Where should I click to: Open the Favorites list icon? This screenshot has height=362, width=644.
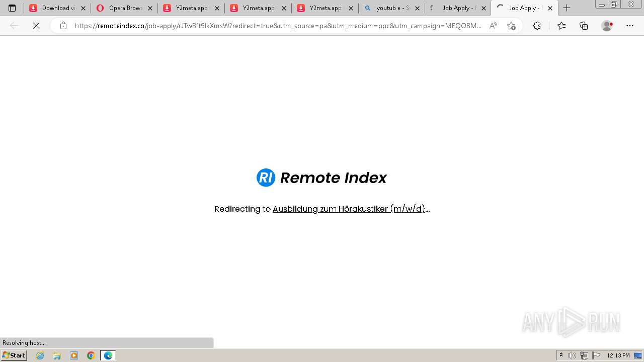click(x=561, y=26)
